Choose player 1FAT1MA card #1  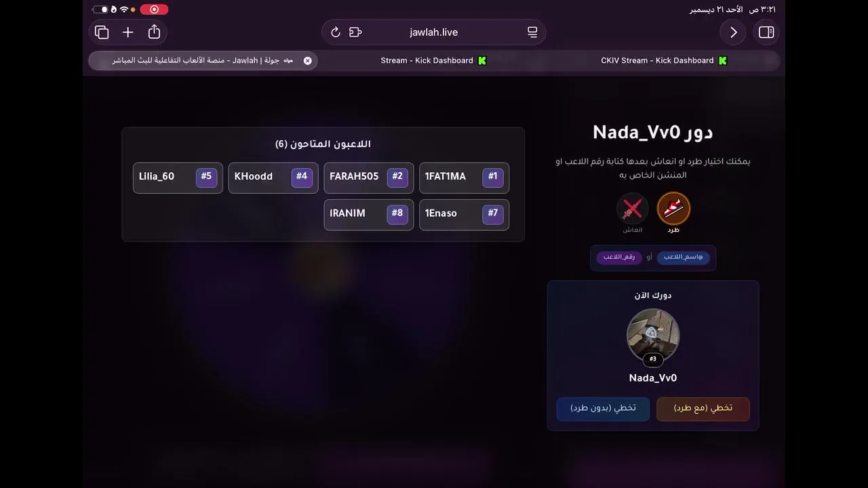464,178
